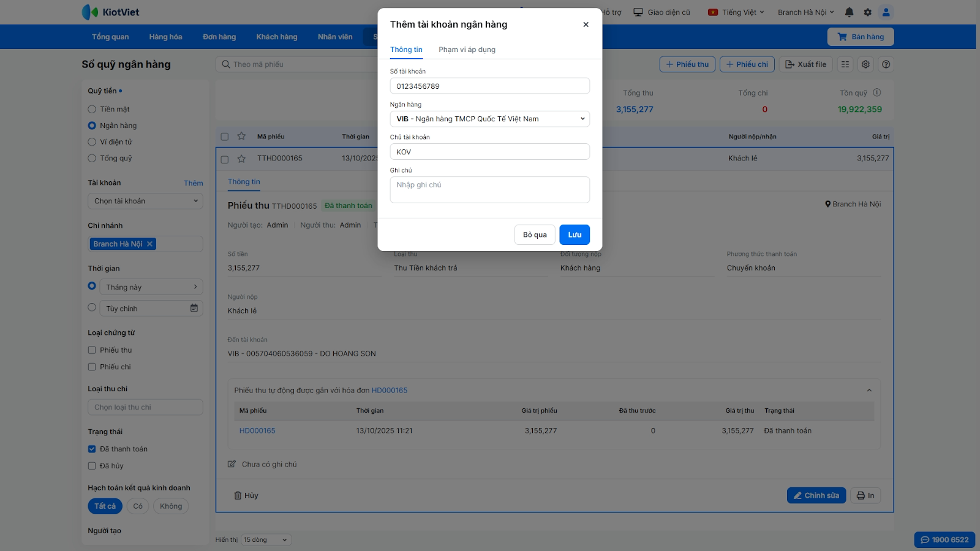The height and width of the screenshot is (551, 980).
Task: Select the Tháng này time radio
Action: pyautogui.click(x=92, y=286)
